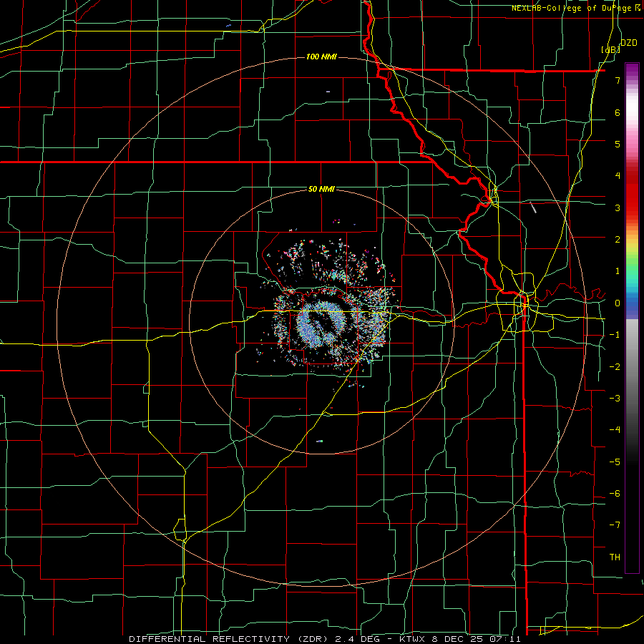Click the -7 value on the legend

[x=615, y=525]
